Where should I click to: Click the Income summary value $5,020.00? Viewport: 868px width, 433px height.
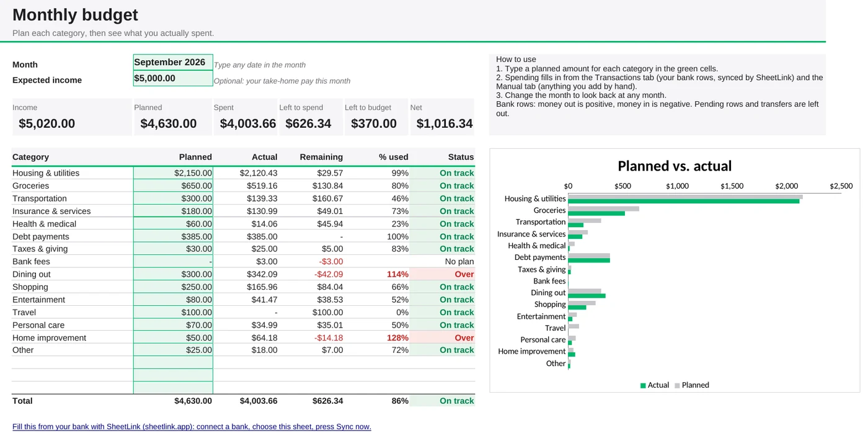47,123
